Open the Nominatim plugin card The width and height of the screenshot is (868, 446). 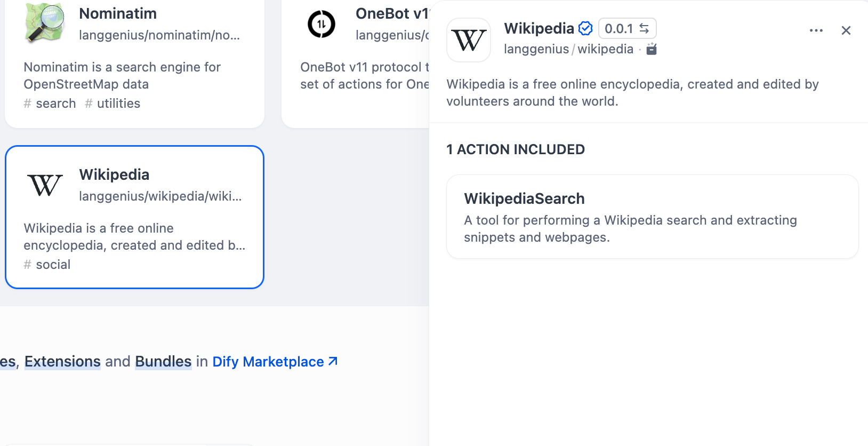[x=134, y=64]
